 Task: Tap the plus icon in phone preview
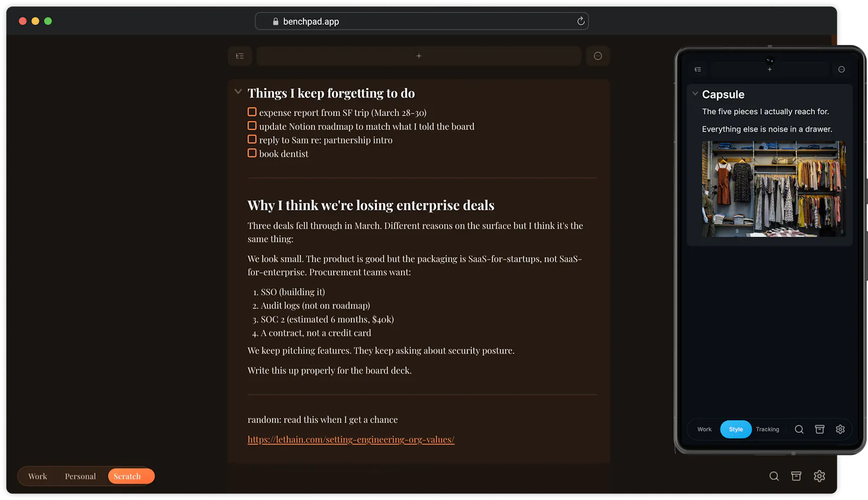769,69
